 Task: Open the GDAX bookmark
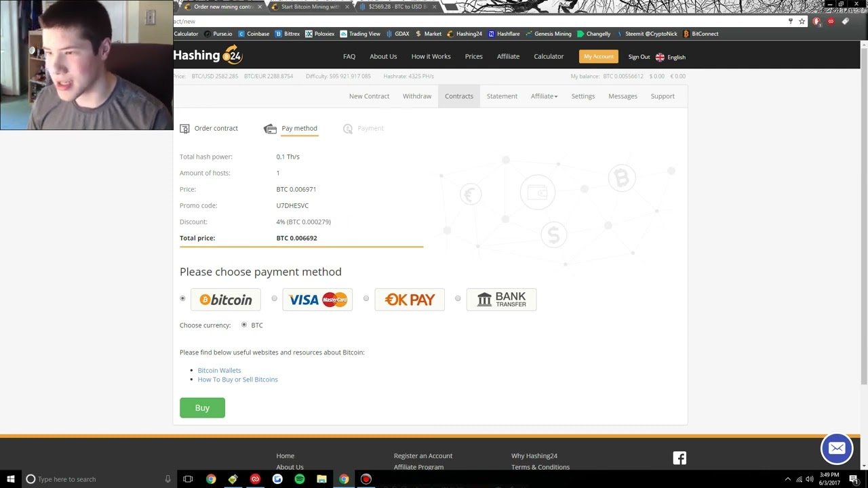tap(397, 34)
